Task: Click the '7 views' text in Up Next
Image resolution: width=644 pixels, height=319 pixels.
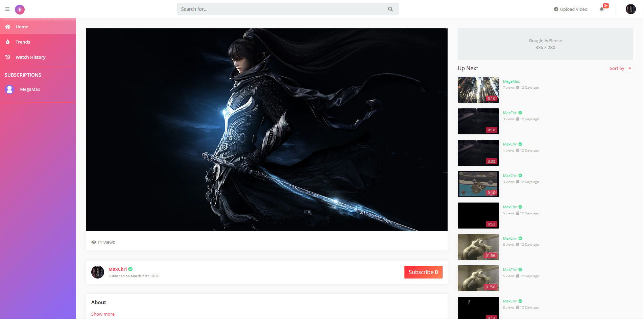Action: point(509,88)
